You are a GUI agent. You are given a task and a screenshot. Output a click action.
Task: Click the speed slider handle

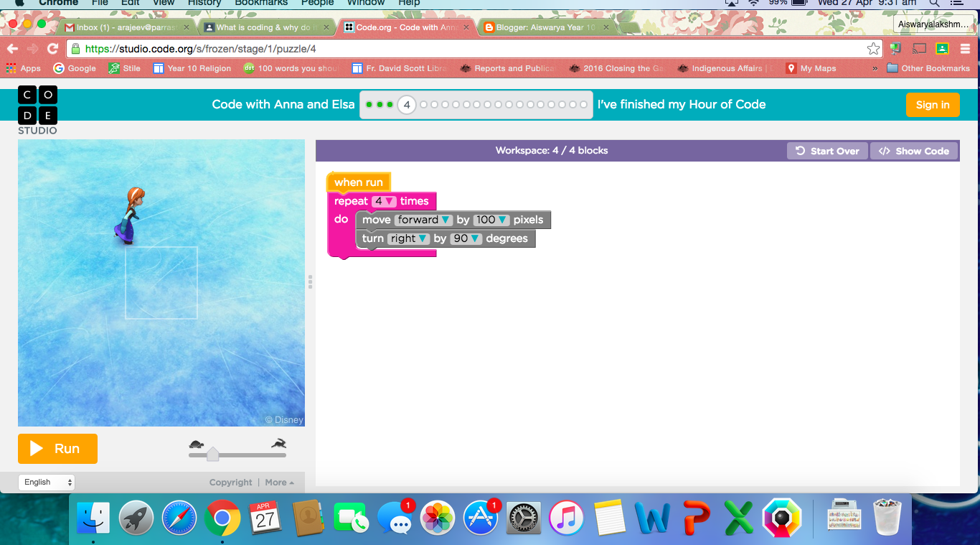(212, 455)
